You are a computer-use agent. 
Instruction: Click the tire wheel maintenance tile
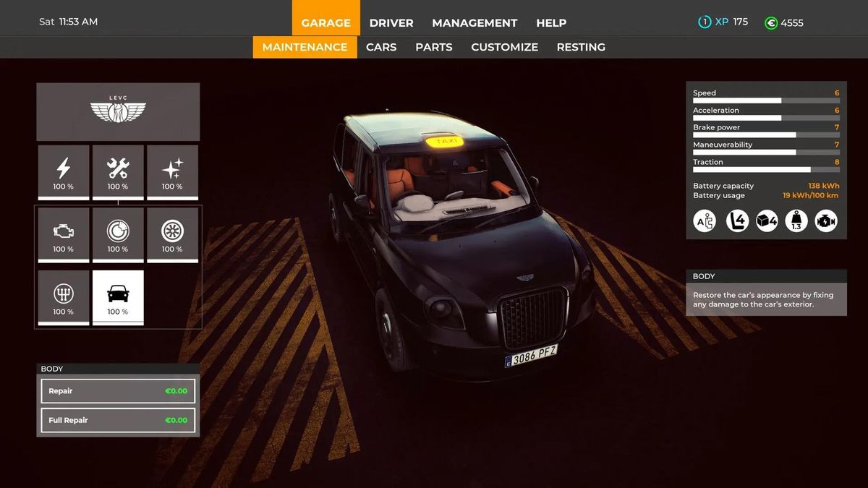(172, 234)
